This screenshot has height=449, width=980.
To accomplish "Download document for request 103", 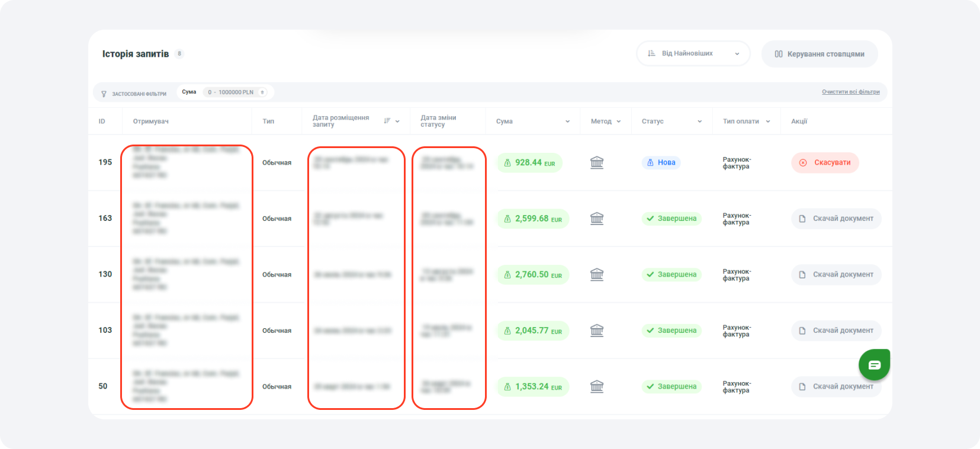I will (x=836, y=331).
